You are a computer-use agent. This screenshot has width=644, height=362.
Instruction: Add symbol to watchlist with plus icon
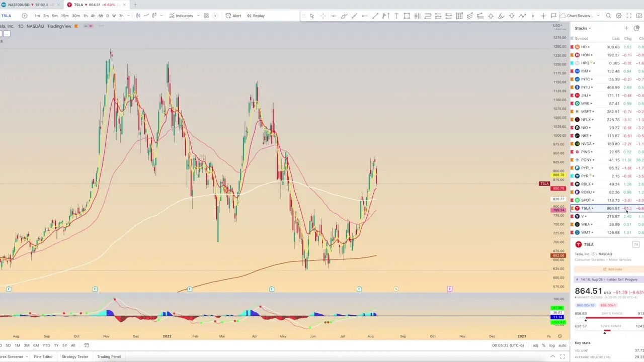coord(626,28)
